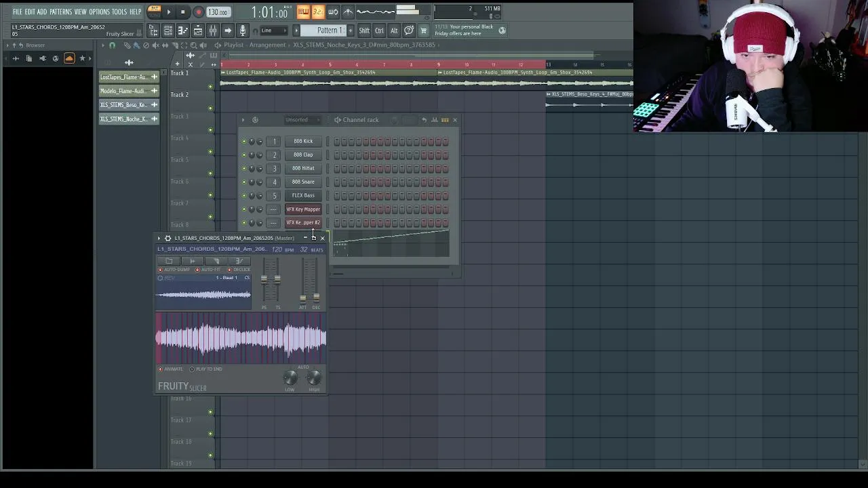The width and height of the screenshot is (868, 488).
Task: Mute Track 1 via green dot
Action: (210, 87)
